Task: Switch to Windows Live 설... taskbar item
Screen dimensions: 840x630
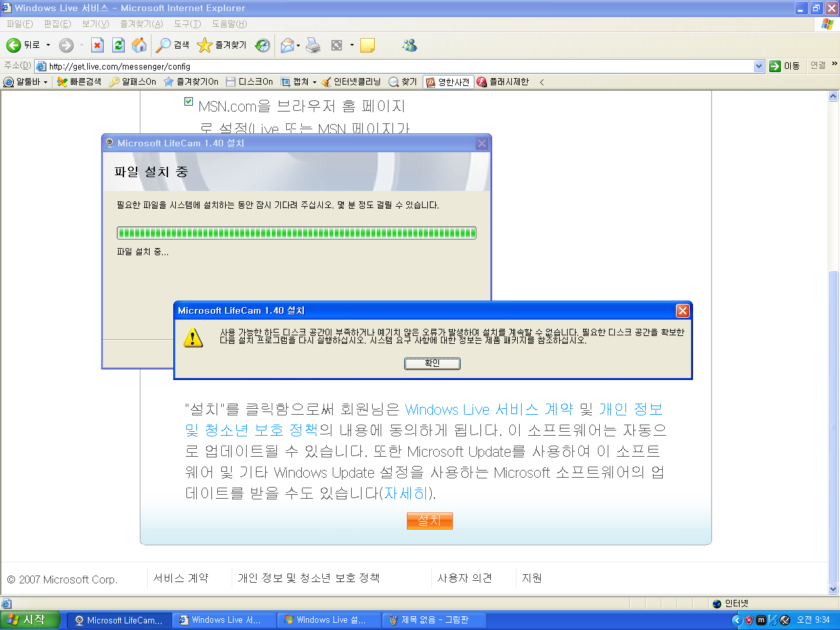Action: [x=329, y=619]
